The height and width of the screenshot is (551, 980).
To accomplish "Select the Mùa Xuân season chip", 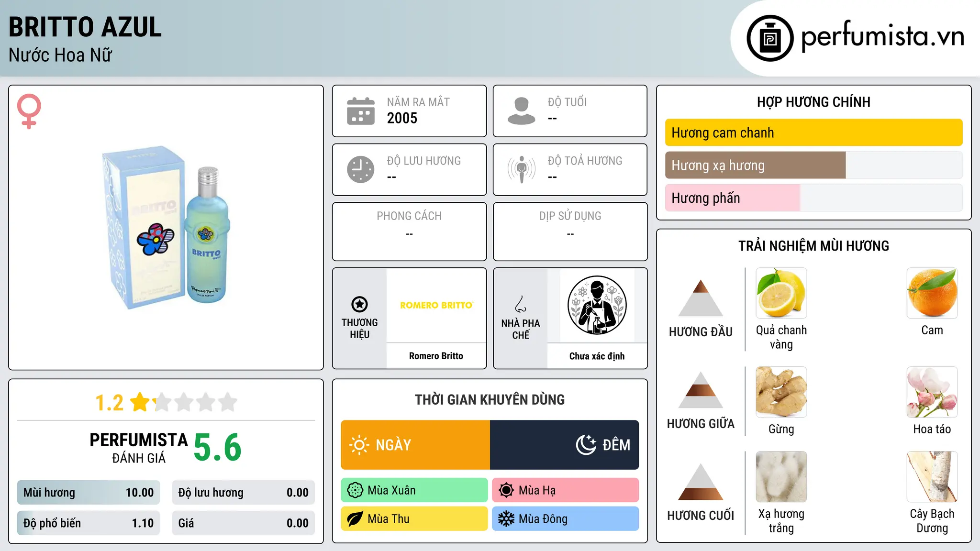I will pos(414,490).
